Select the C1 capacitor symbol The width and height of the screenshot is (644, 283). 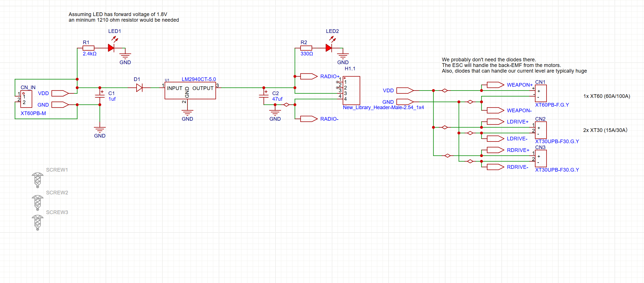[100, 96]
